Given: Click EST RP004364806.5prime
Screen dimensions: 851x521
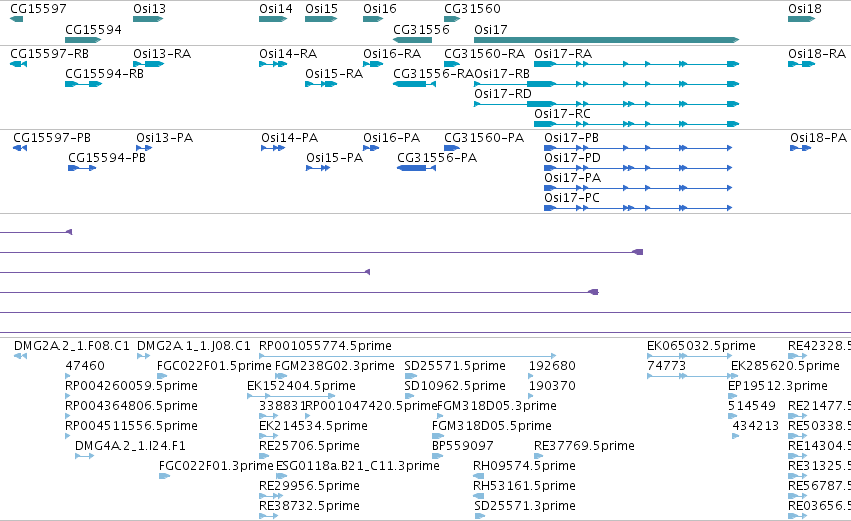Looking at the screenshot, I should pyautogui.click(x=131, y=406).
